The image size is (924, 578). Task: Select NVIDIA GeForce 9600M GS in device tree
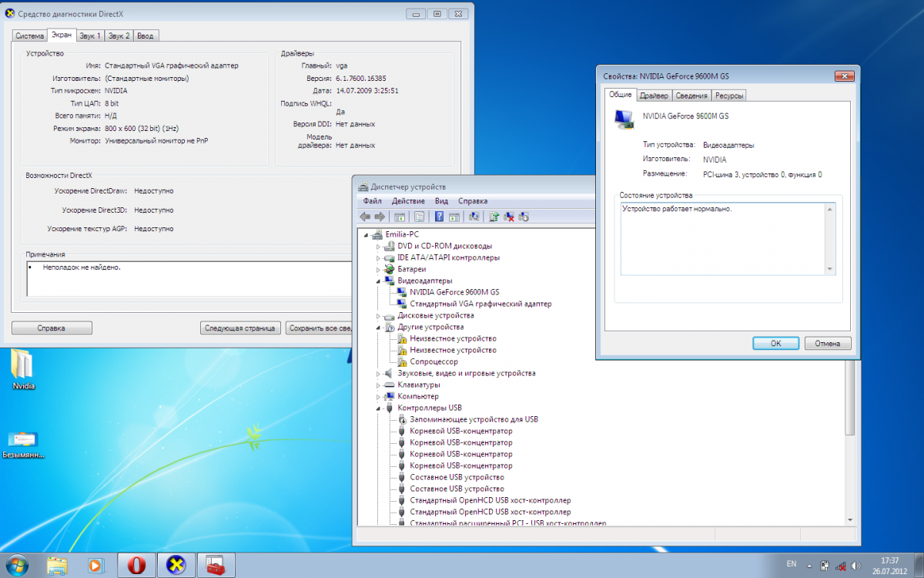(454, 292)
